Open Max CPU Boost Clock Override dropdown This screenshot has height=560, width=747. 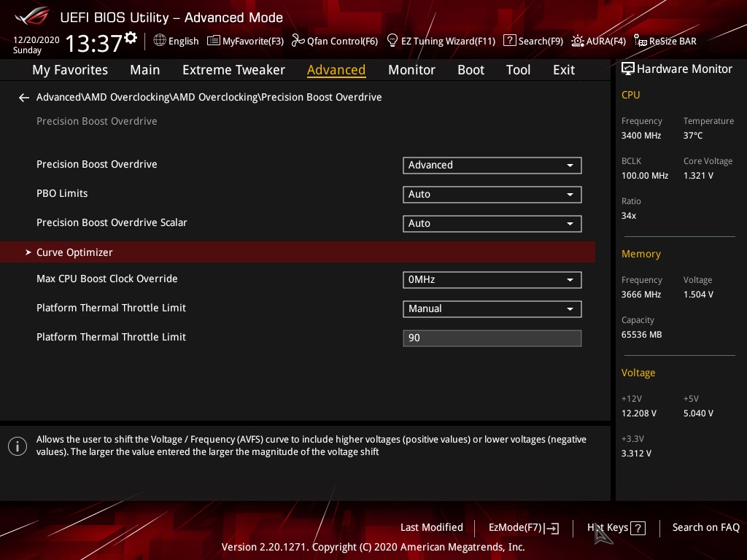[492, 279]
